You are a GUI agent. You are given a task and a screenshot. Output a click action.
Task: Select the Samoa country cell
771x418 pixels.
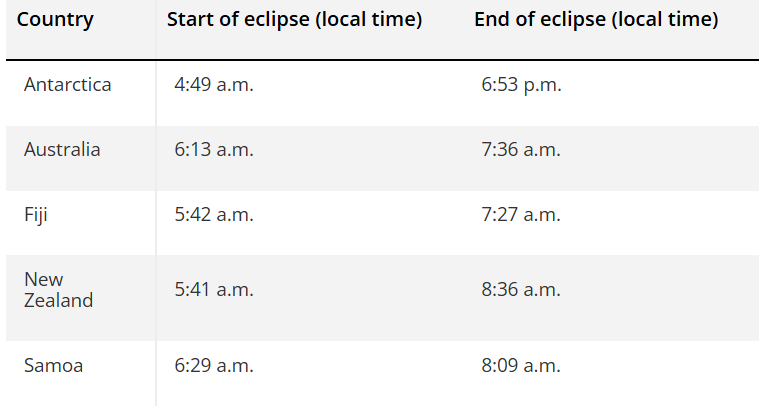click(x=53, y=366)
